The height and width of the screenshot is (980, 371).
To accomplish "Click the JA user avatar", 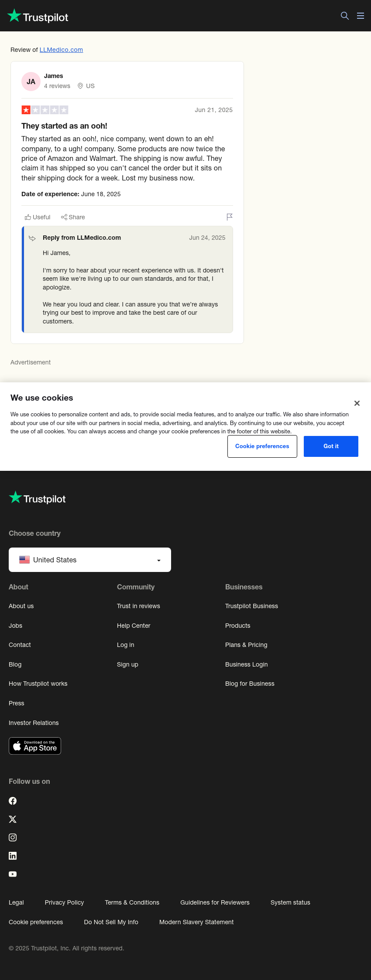I will (x=31, y=82).
